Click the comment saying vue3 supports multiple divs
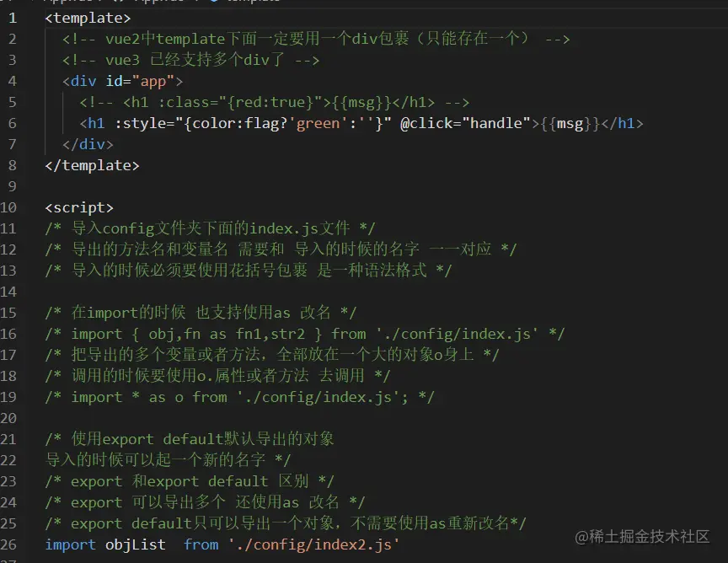Image resolution: width=728 pixels, height=563 pixels. pyautogui.click(x=190, y=60)
